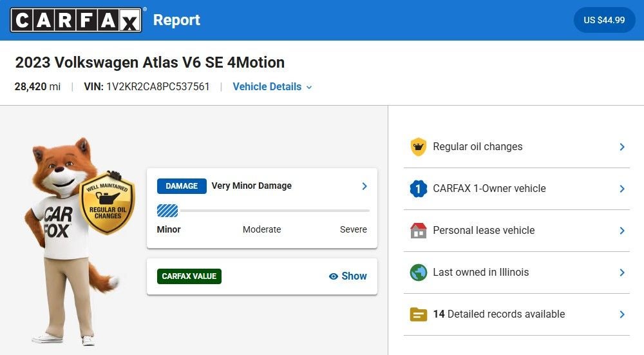Screen dimensions: 644x355
Task: Click the globe icon beside Last owned
Action: [419, 273]
